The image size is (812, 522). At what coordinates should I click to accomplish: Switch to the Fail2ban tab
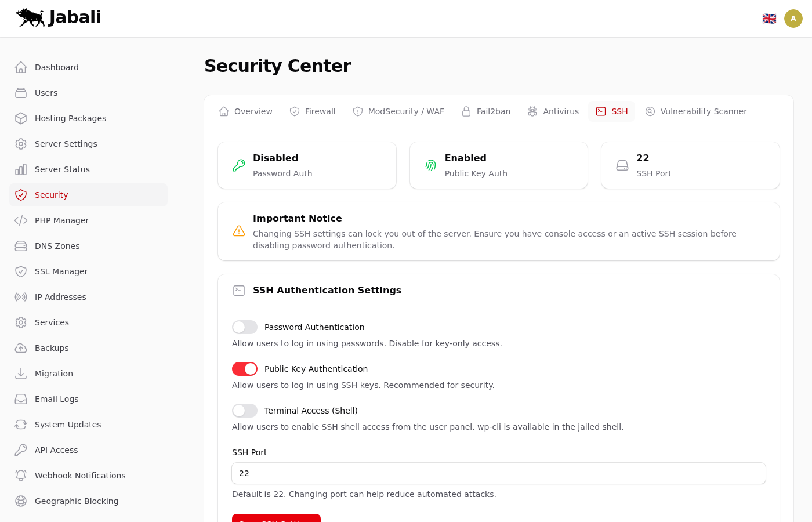(x=486, y=111)
